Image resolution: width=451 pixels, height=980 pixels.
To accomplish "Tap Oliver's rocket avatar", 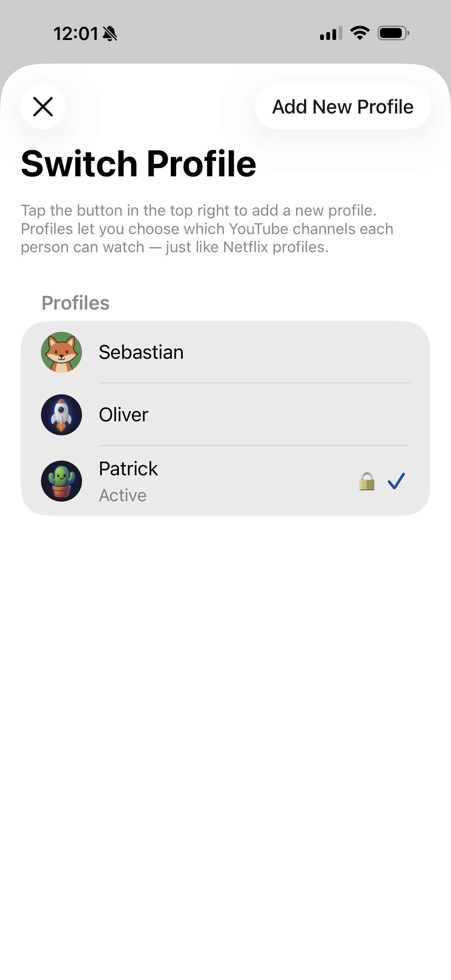I will pyautogui.click(x=61, y=415).
